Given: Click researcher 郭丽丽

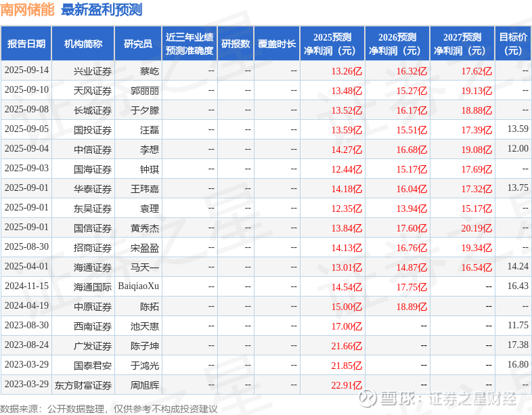Looking at the screenshot, I should click(145, 91).
